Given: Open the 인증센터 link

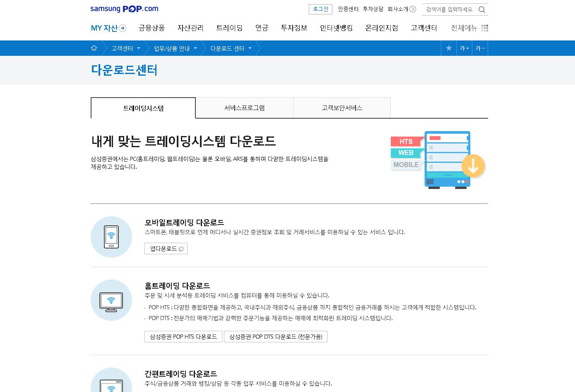Looking at the screenshot, I should coord(348,9).
